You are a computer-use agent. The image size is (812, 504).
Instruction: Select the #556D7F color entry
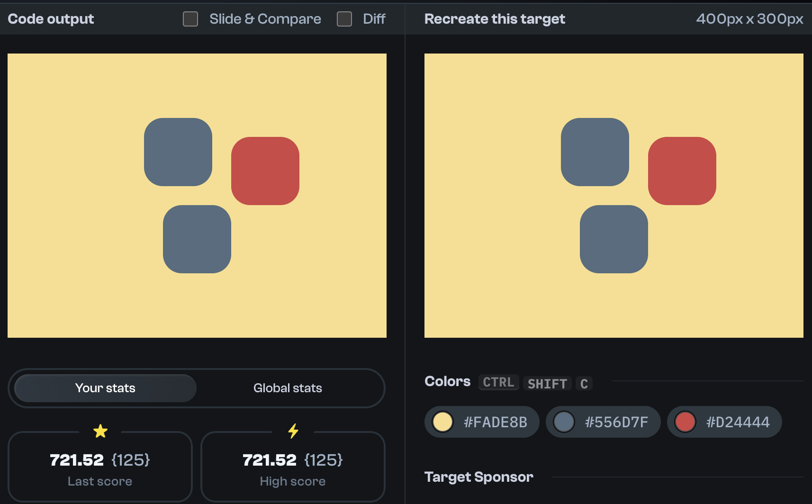tap(603, 422)
